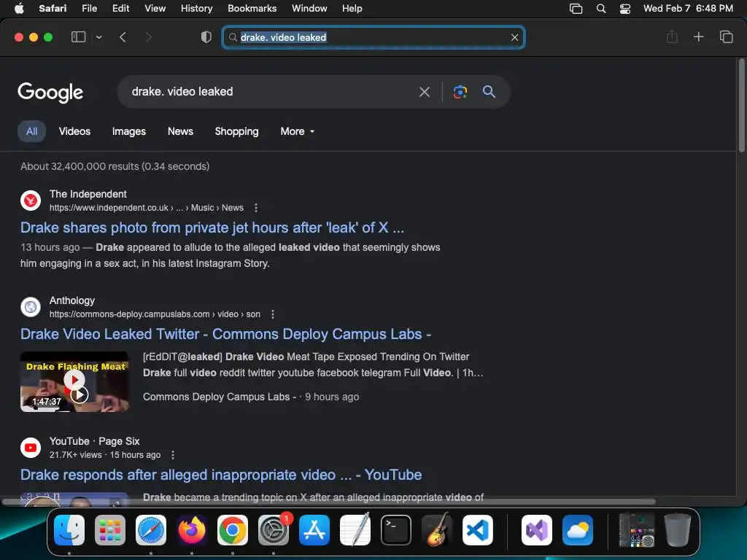Open System Settings from the Dock
Screen dimensions: 747x560
pos(274,530)
